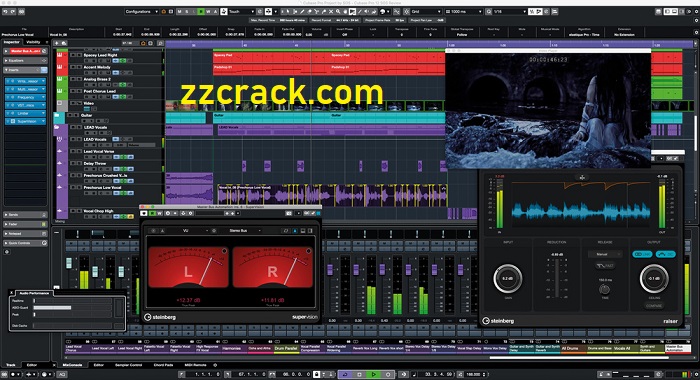This screenshot has height=380, width=700.
Task: Select the Draw pencil tool
Action: point(302,12)
